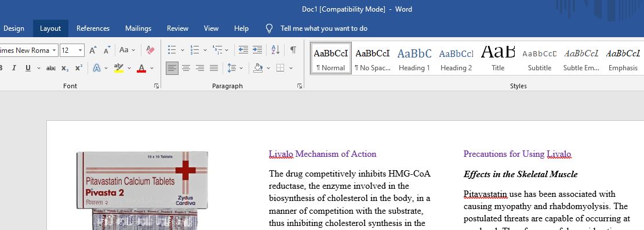Click the Decrease Font Size icon
Image resolution: width=644 pixels, height=230 pixels.
tap(107, 50)
